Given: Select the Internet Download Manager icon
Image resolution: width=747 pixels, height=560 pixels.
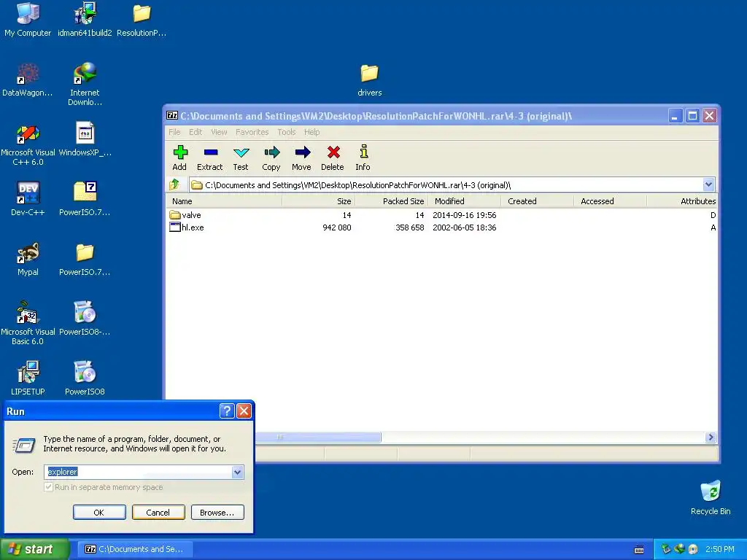Looking at the screenshot, I should pos(85,85).
